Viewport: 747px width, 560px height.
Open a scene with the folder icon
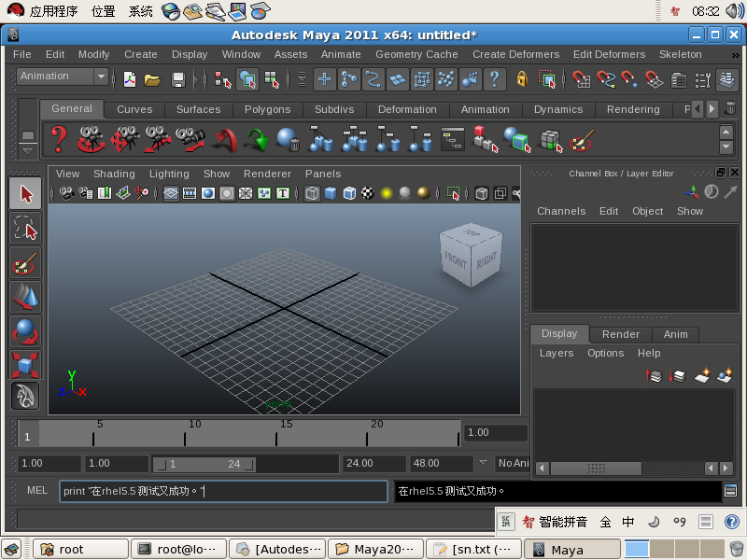coord(152,79)
